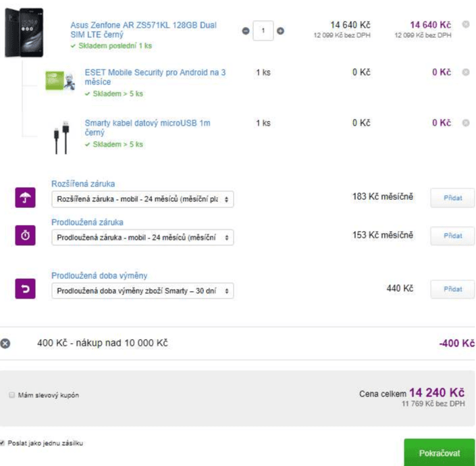This screenshot has height=466, width=476.
Task: Open the Rozšířená záruka mobil dropdown
Action: pos(142,199)
